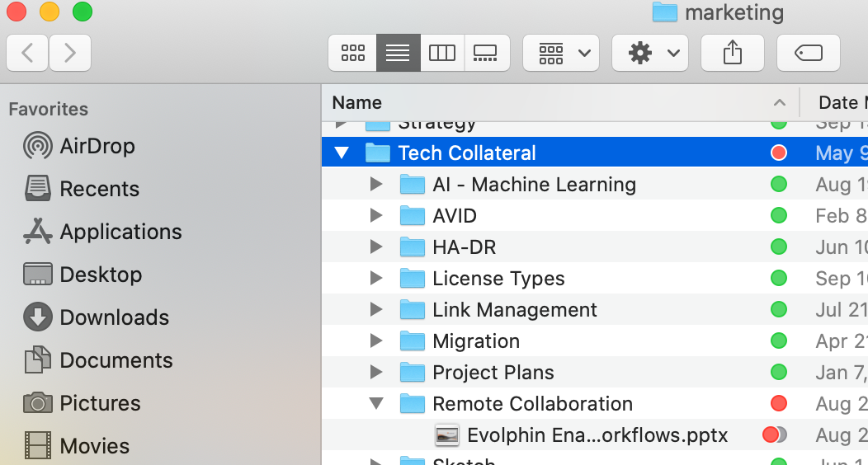
Task: Click the red status dot for Remote Collaboration
Action: pos(779,404)
